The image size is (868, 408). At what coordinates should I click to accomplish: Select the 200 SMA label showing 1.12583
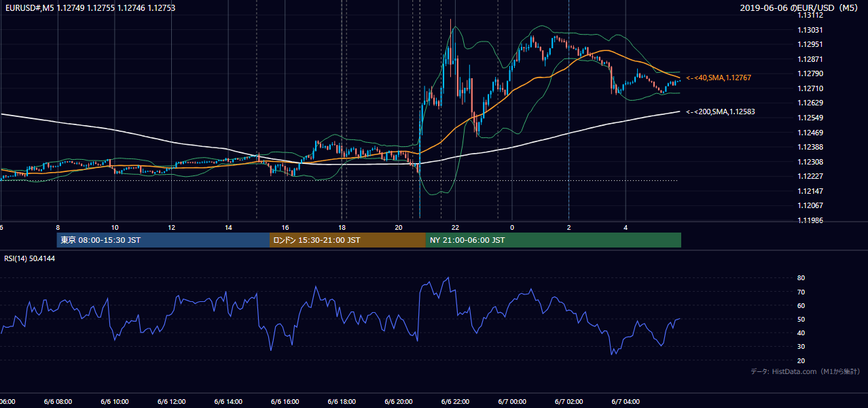pyautogui.click(x=721, y=112)
